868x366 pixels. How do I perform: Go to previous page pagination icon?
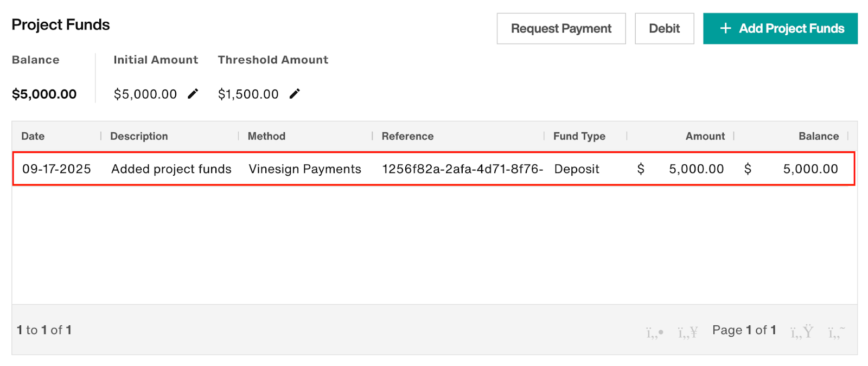(x=687, y=331)
